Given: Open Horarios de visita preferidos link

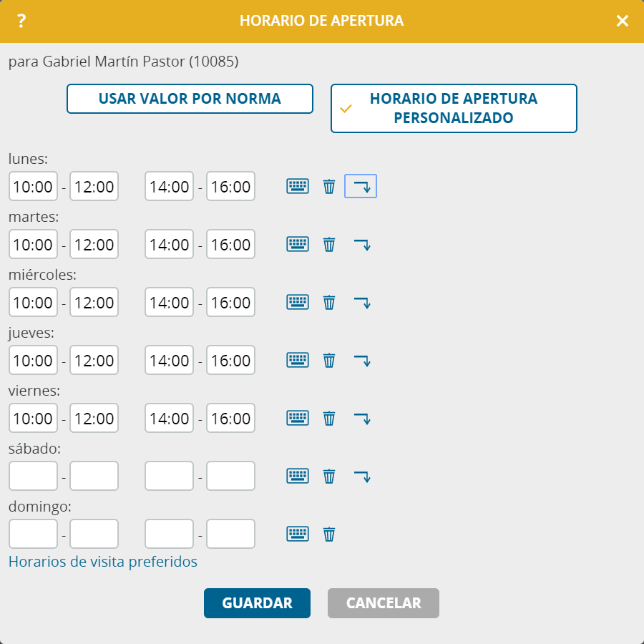Looking at the screenshot, I should click(x=102, y=562).
